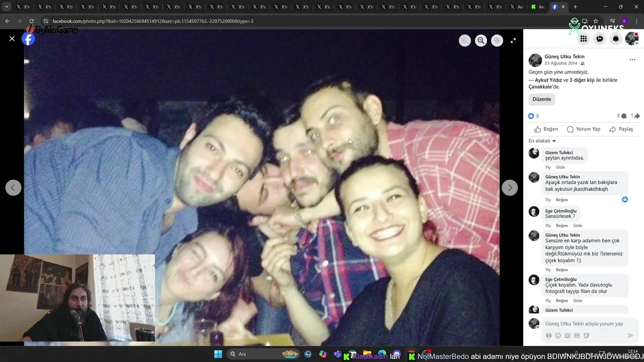The width and height of the screenshot is (644, 362).
Task: Open Chrome profile avatar
Action: [x=624, y=21]
